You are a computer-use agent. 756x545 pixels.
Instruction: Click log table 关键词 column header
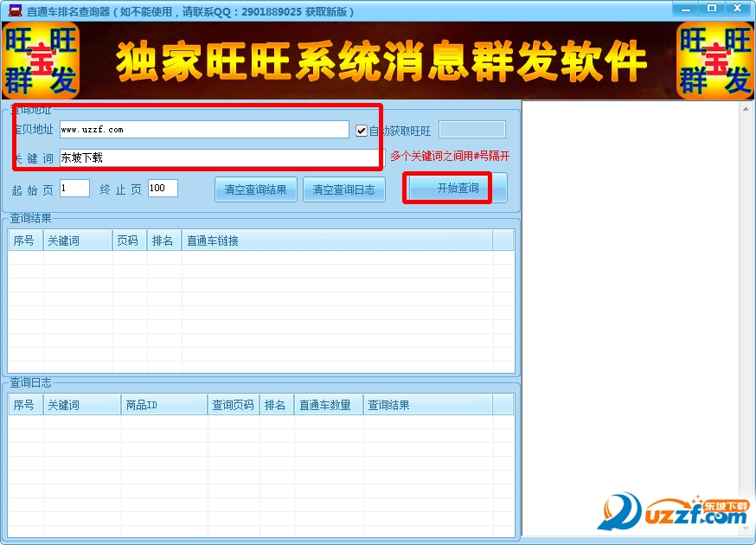(82, 405)
